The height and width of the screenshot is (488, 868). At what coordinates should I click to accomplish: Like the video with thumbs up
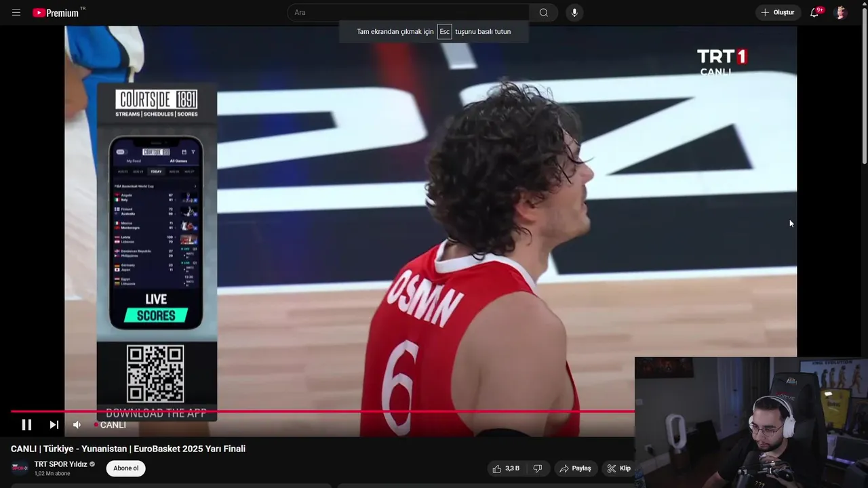(506, 468)
